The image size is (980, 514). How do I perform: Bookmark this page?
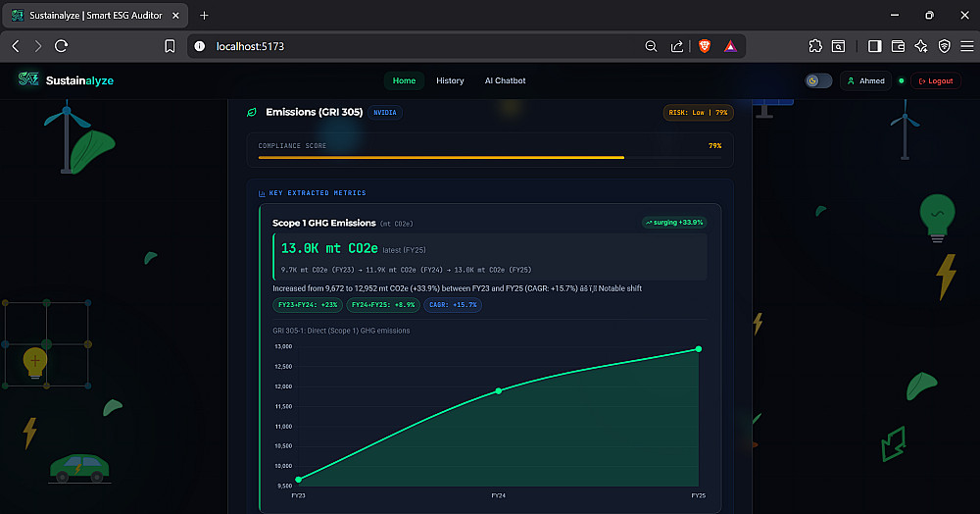pos(170,46)
